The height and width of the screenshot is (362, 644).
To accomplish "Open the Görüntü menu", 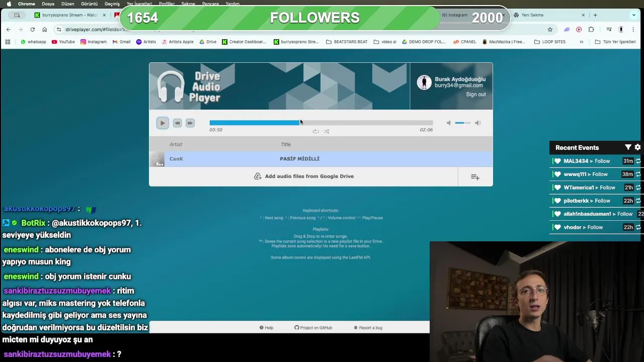I will click(x=89, y=4).
